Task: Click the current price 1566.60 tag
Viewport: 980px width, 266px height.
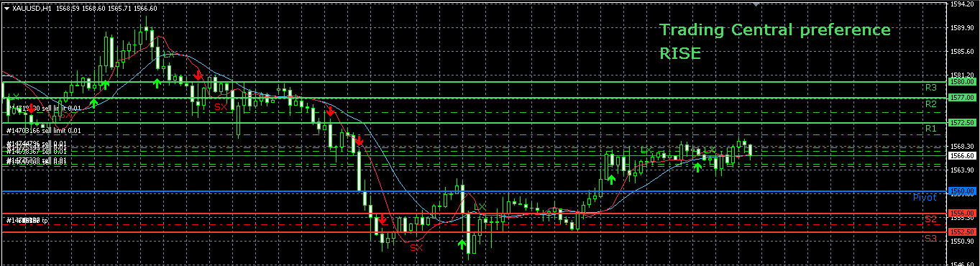Action: tap(962, 155)
